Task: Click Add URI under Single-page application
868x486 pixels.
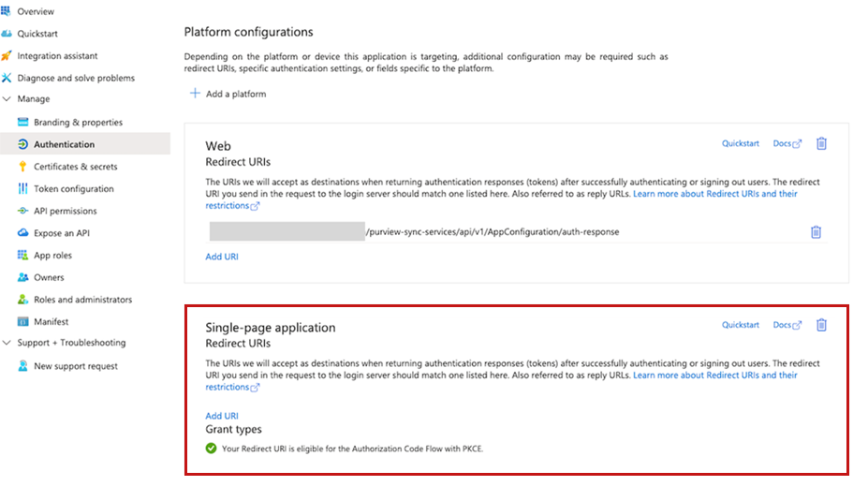Action: (222, 416)
